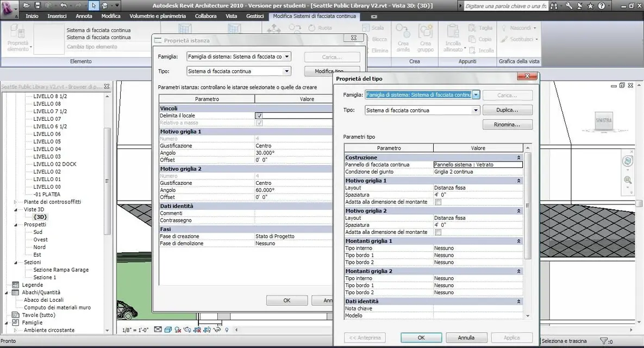644x348 pixels.
Task: Click the 1/8" = 1'-0" view scale
Action: (x=135, y=330)
